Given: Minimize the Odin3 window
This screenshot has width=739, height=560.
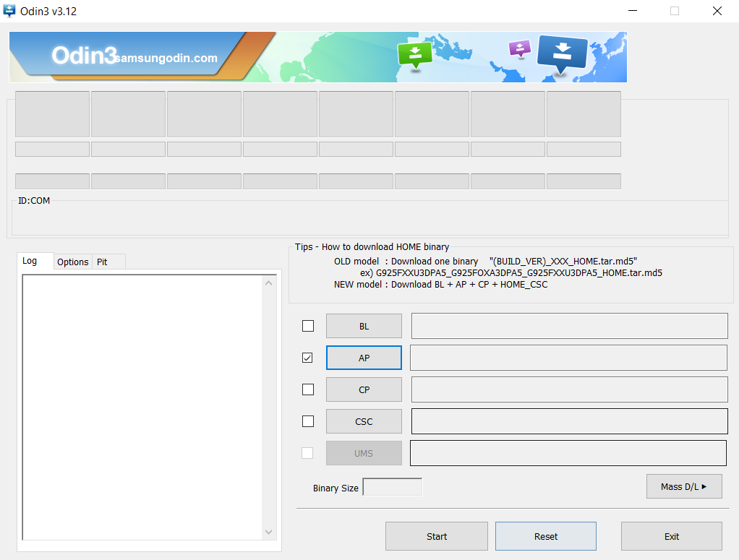Looking at the screenshot, I should pyautogui.click(x=633, y=11).
